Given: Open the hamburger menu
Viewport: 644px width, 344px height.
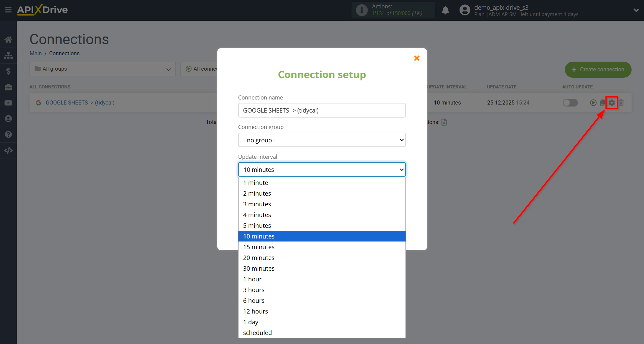Looking at the screenshot, I should (x=8, y=10).
